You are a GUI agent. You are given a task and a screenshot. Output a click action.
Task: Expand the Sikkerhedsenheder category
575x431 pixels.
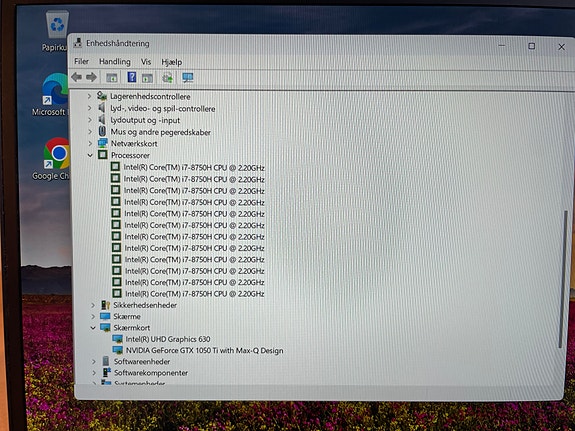coord(93,305)
